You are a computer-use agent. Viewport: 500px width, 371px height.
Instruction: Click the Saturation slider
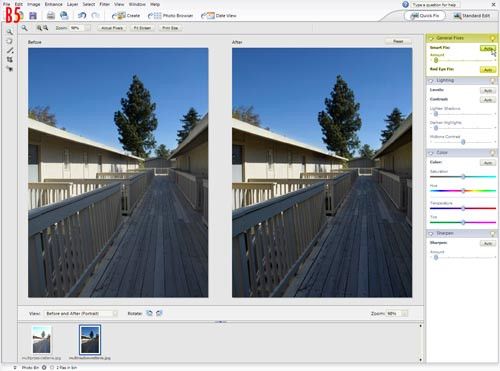pyautogui.click(x=463, y=177)
